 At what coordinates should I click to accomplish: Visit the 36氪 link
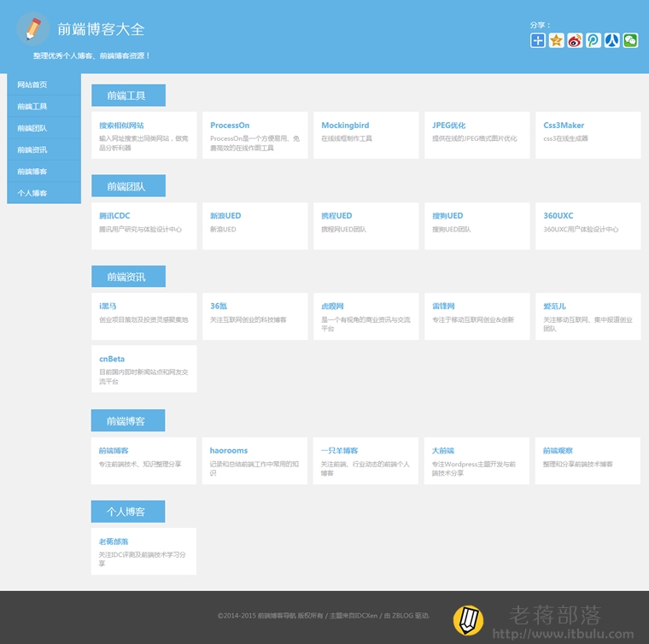coord(219,307)
